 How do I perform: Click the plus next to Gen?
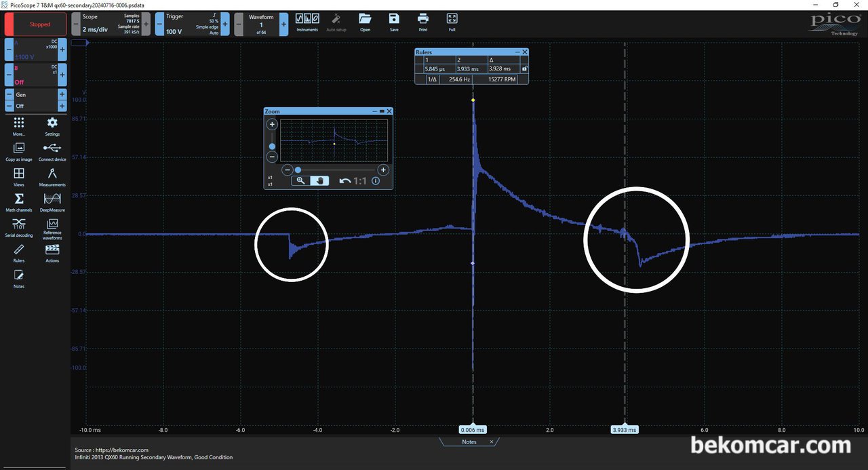coord(62,95)
